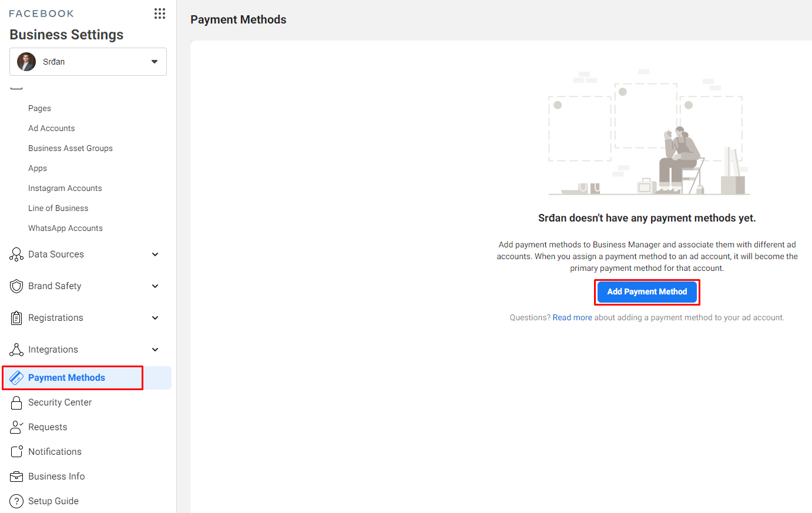Open Security Center
Screen dimensions: 812x513
(60, 403)
